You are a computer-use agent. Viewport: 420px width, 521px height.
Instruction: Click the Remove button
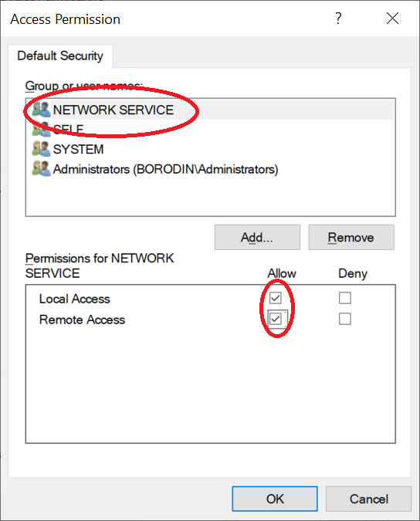pos(351,237)
